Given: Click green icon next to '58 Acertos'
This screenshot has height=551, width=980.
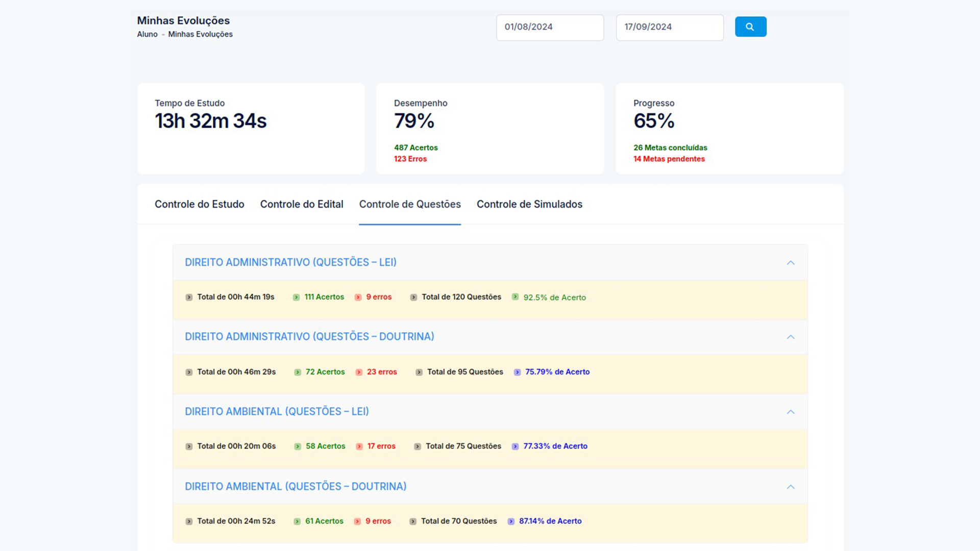Looking at the screenshot, I should [298, 446].
